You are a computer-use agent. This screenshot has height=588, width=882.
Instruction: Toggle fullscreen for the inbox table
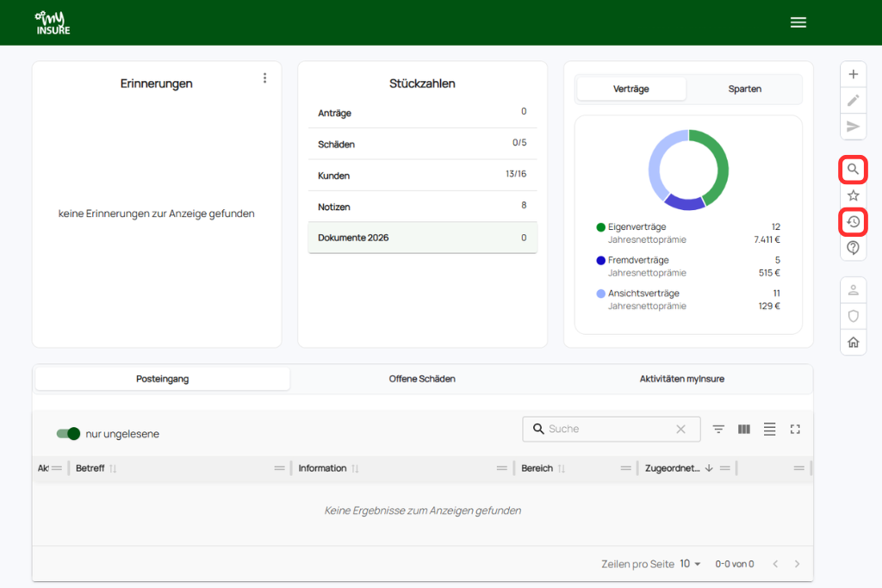[x=795, y=429]
